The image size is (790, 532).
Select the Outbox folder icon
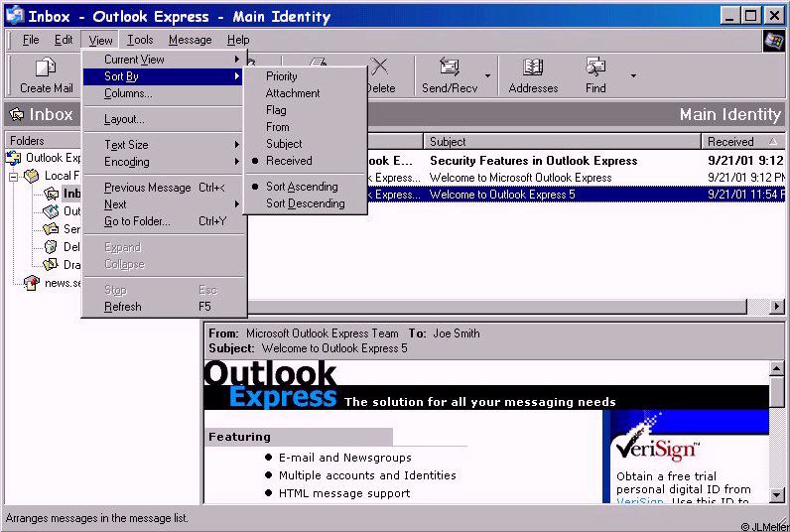51,211
